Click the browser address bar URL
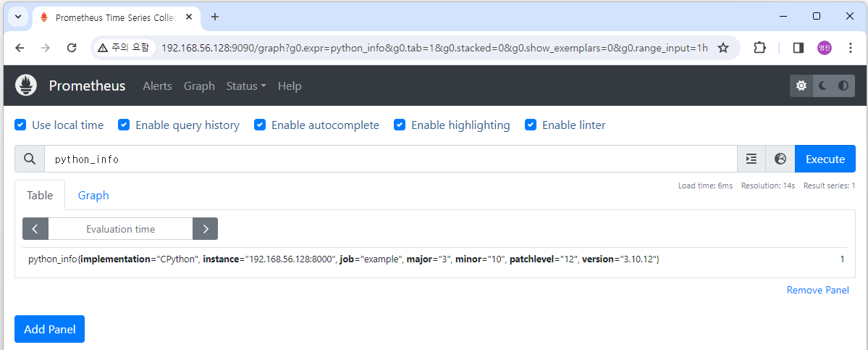This screenshot has height=350, width=868. pos(434,48)
